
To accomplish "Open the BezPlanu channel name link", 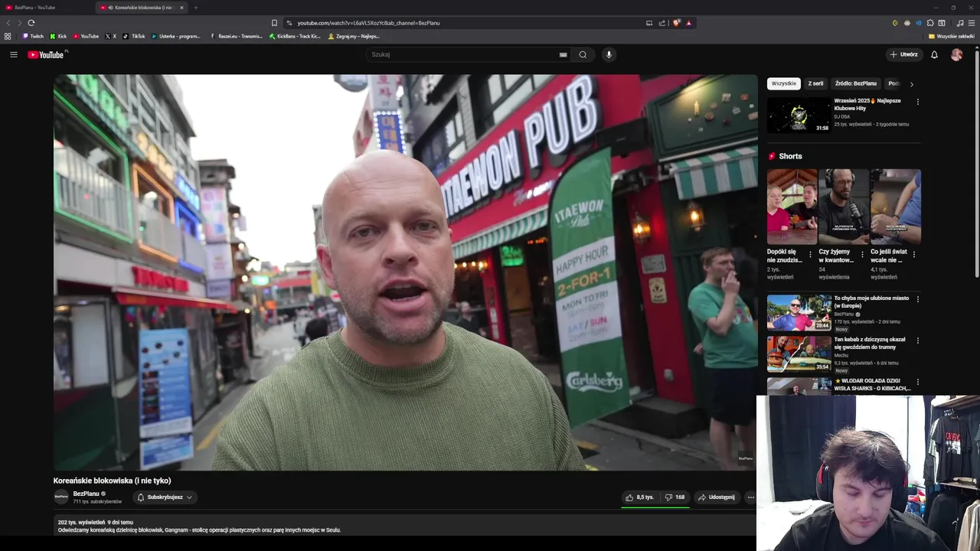I will pos(87,494).
